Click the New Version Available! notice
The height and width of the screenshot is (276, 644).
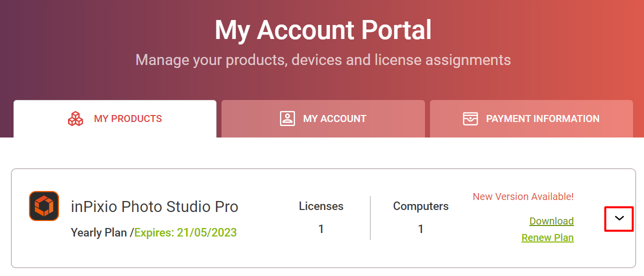click(523, 196)
